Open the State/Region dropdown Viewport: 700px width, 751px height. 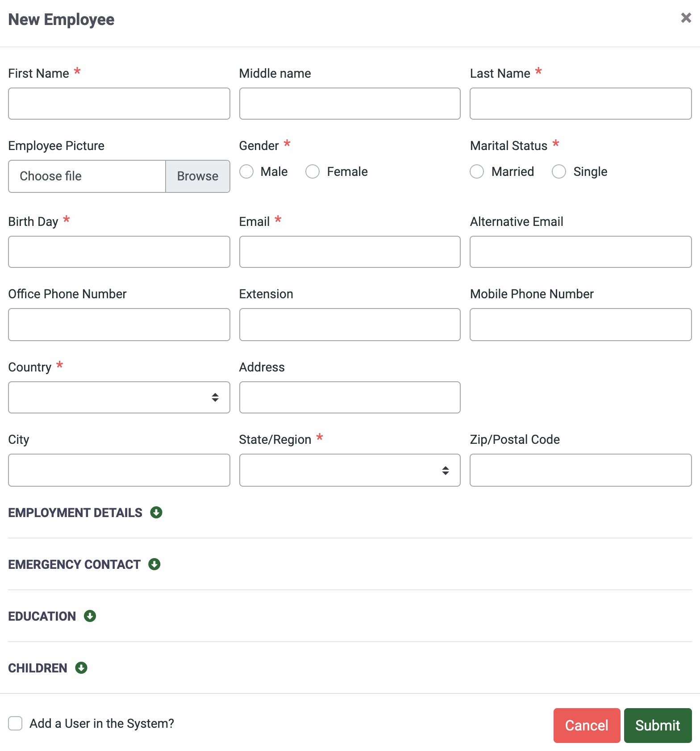click(x=350, y=470)
